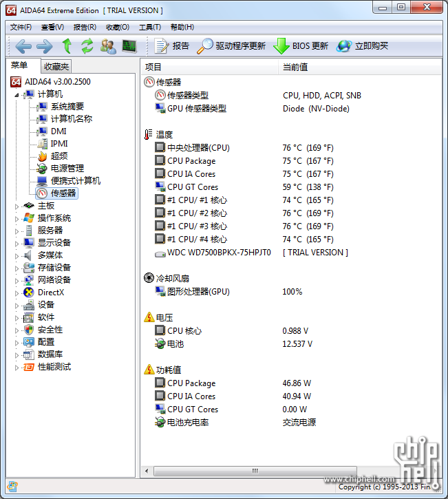Click the 冷却风扇 fan section icon
The image size is (448, 499).
[149, 278]
